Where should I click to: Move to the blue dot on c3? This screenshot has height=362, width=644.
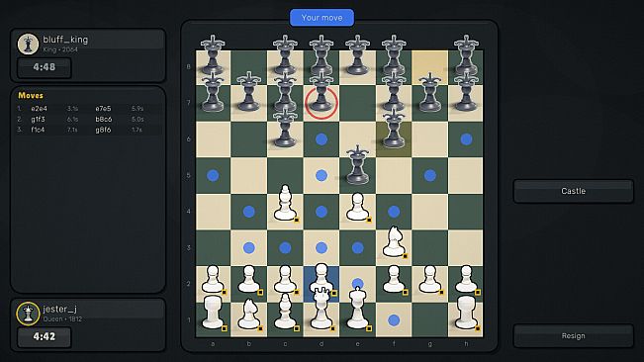tap(285, 248)
